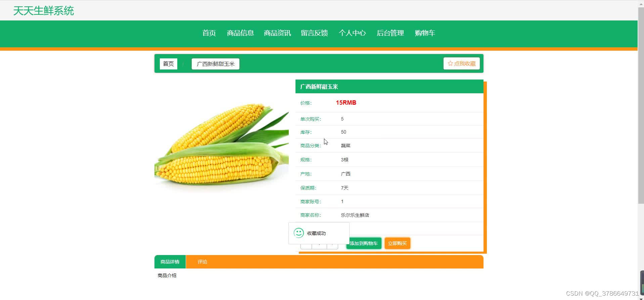
Task: Click the 点我收藏 favorite button
Action: [x=462, y=63]
